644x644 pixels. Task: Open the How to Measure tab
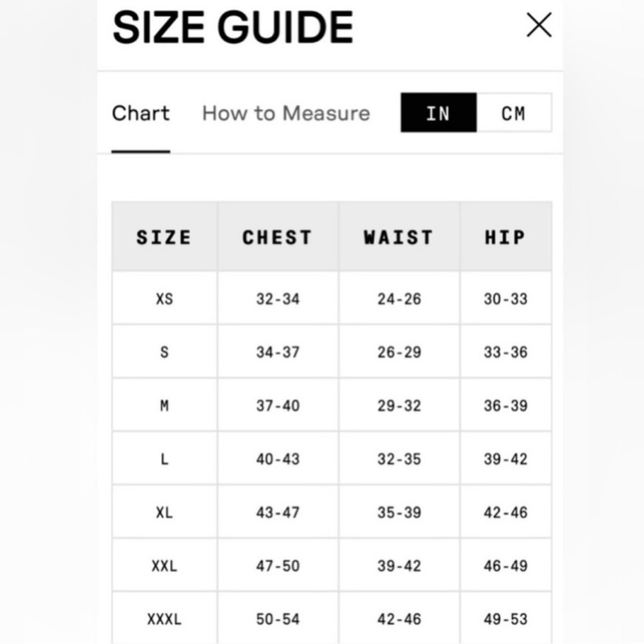(x=286, y=113)
